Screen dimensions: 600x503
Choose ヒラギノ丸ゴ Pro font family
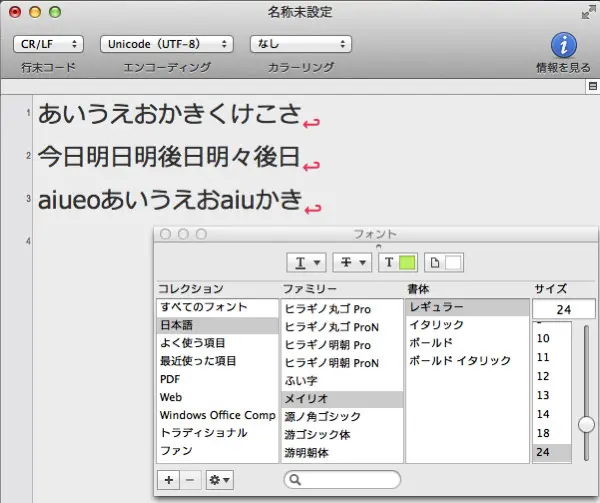pyautogui.click(x=342, y=309)
